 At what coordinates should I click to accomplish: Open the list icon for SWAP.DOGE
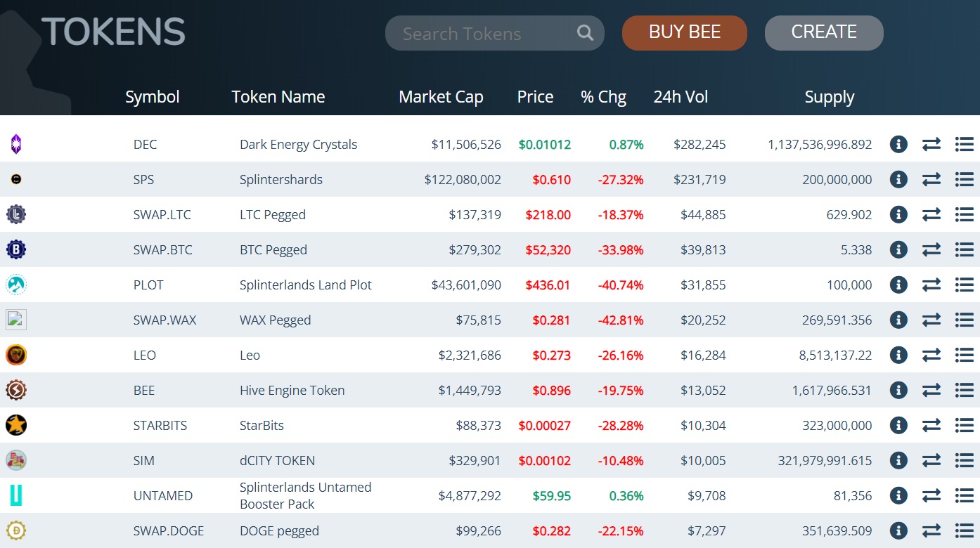tap(965, 530)
